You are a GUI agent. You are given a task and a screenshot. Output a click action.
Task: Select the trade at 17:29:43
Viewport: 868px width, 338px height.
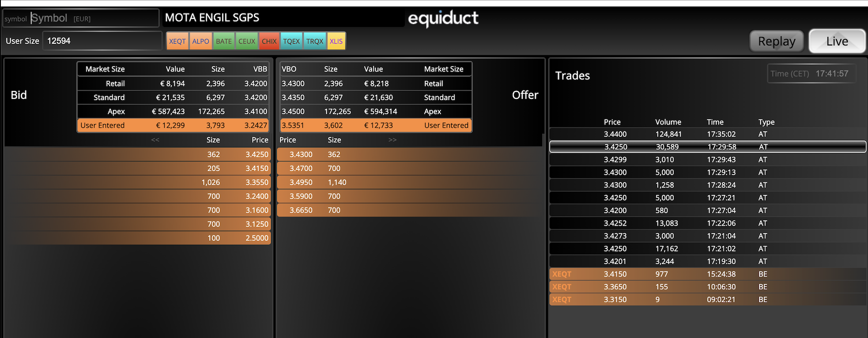(x=708, y=160)
